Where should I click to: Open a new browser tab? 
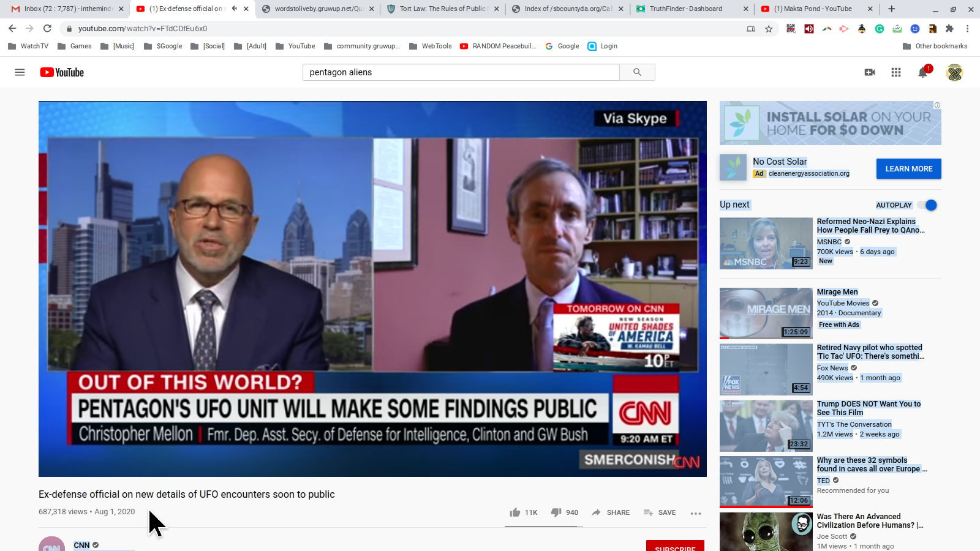click(892, 9)
